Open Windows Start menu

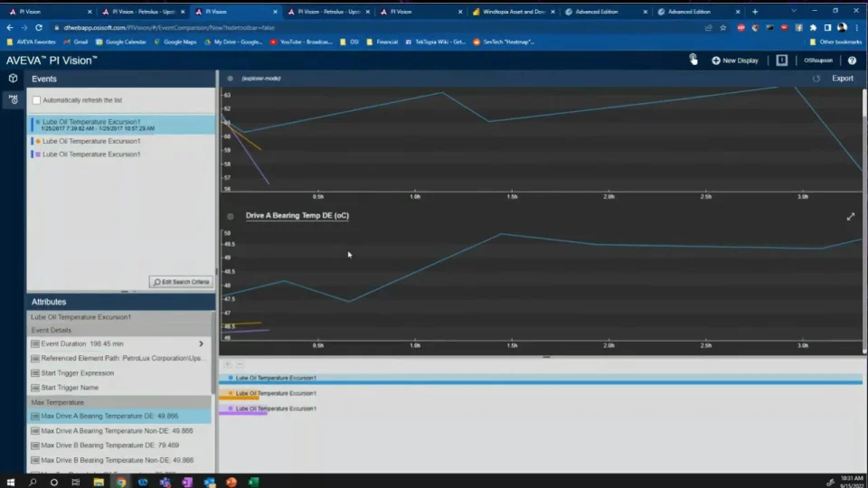pos(11,482)
